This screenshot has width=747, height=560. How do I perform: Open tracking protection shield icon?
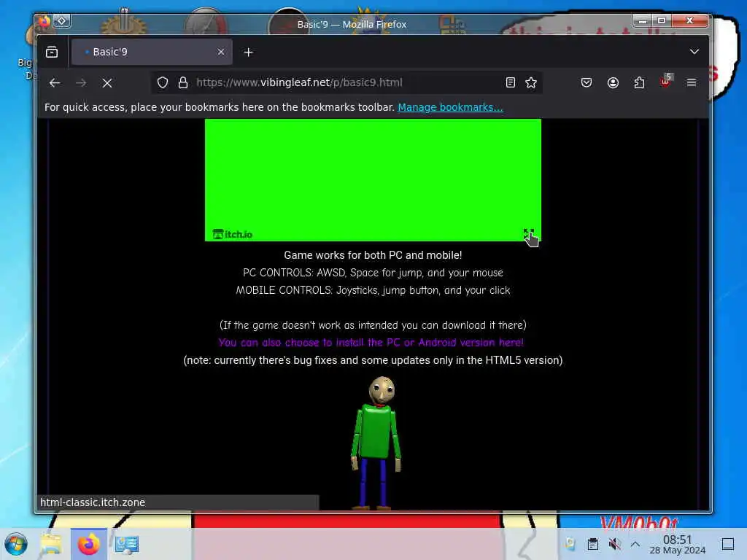pyautogui.click(x=163, y=83)
